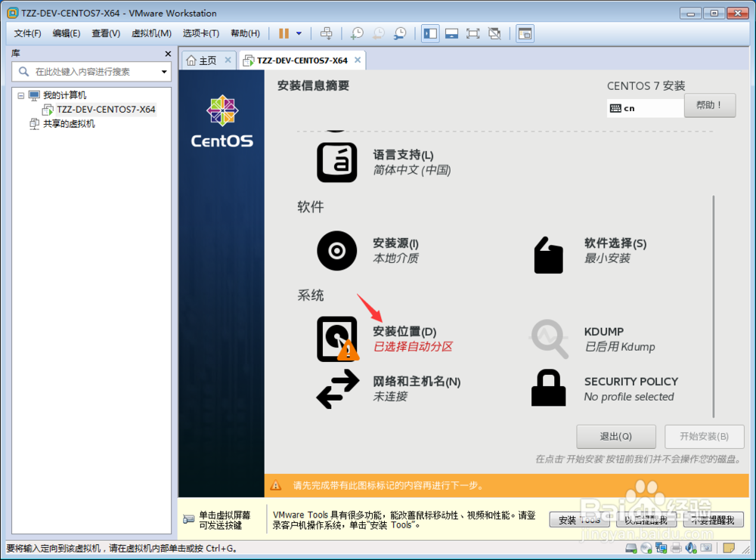This screenshot has height=560, width=756.
Task: Click the 开始安装(B) button
Action: point(704,437)
